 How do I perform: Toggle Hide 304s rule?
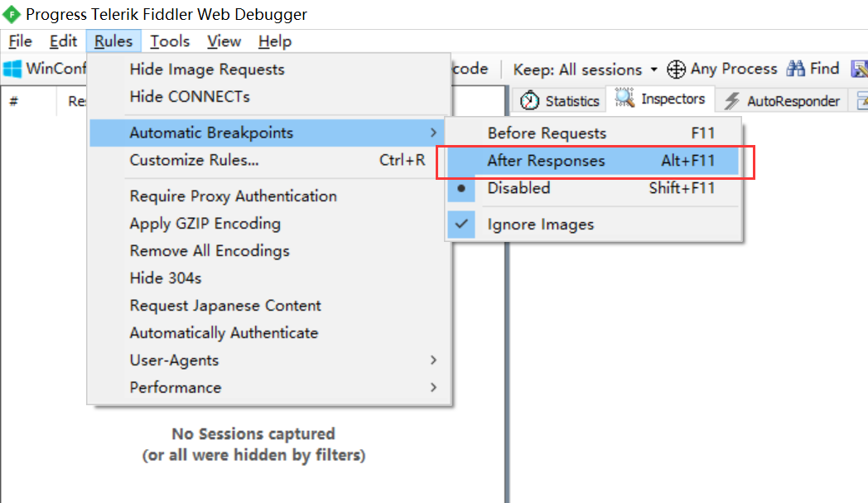(x=269, y=278)
